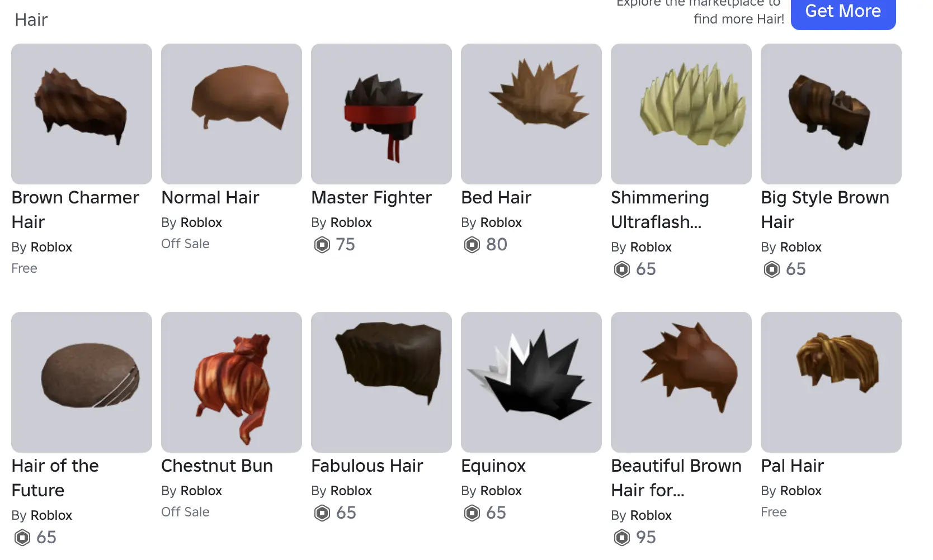Follow the Equinox item name link
The width and height of the screenshot is (933, 560).
tap(493, 466)
